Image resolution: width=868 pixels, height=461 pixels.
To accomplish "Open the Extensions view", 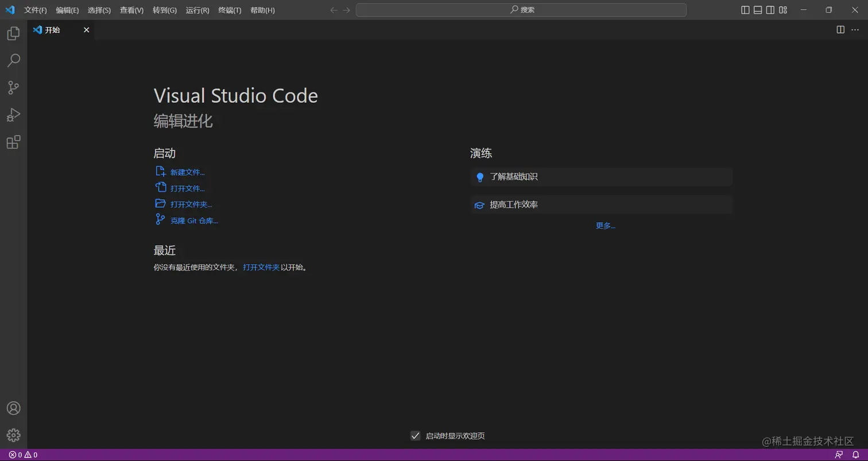I will (x=13, y=142).
